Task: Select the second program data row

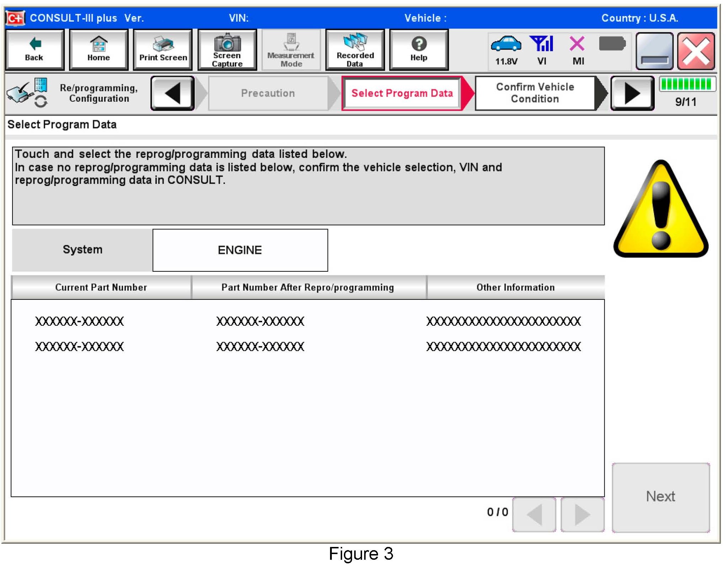Action: click(307, 347)
